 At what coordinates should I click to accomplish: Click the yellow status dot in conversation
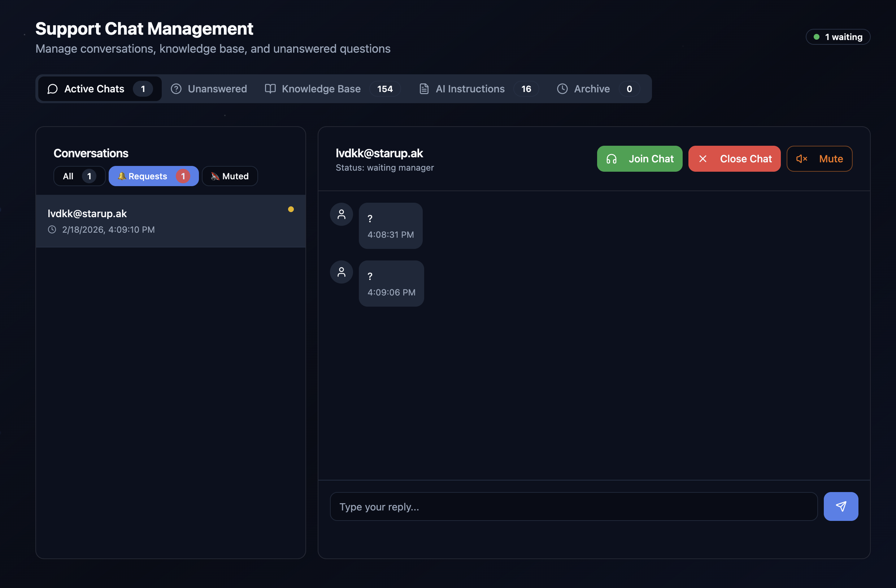point(291,209)
